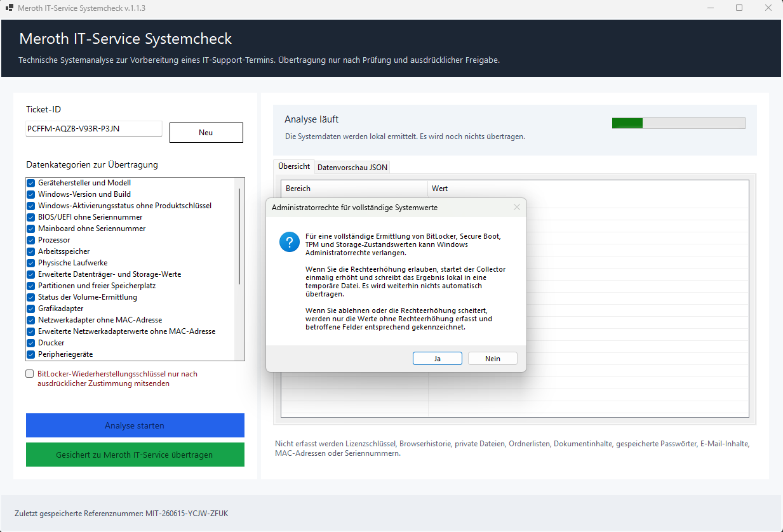Uncheck the Peripheriegeräte category
783x532 pixels.
click(x=30, y=354)
